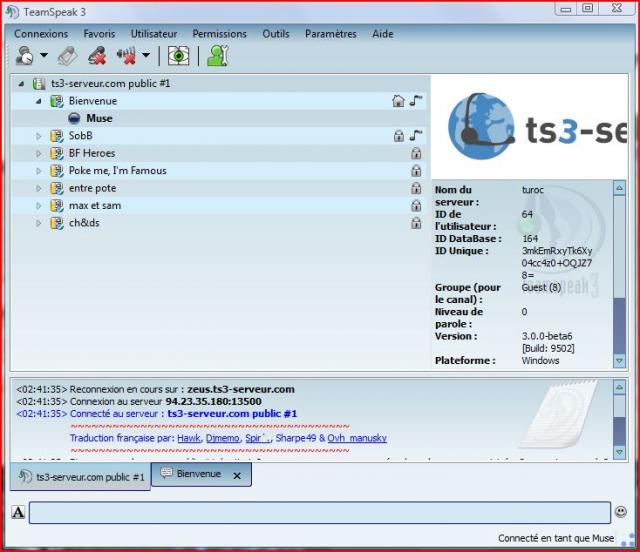
Task: Click the entre pote channel icon
Action: click(57, 189)
